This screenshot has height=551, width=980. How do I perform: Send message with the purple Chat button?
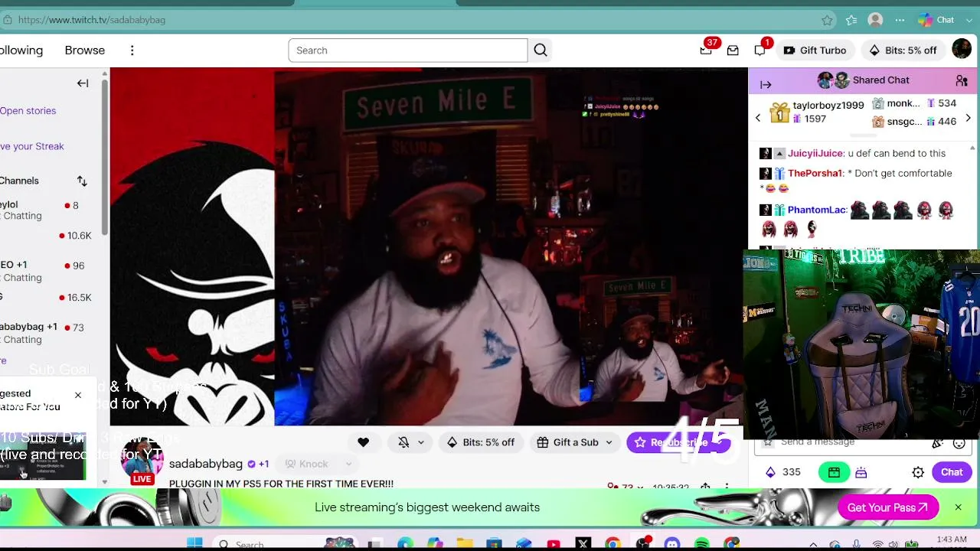[x=952, y=472]
